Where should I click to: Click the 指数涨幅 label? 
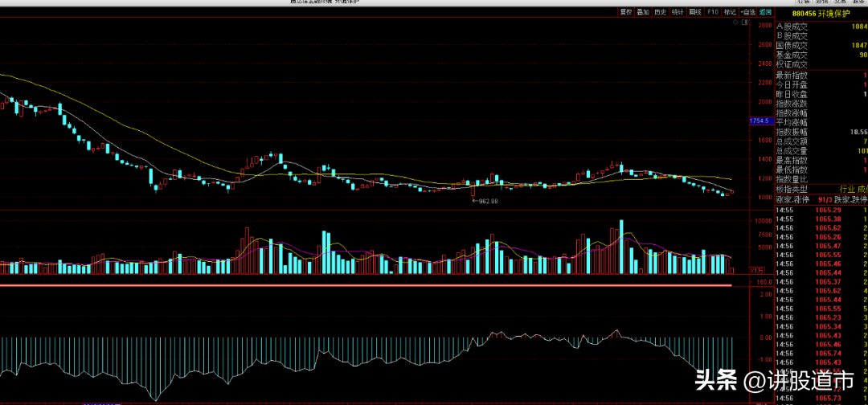coord(792,112)
